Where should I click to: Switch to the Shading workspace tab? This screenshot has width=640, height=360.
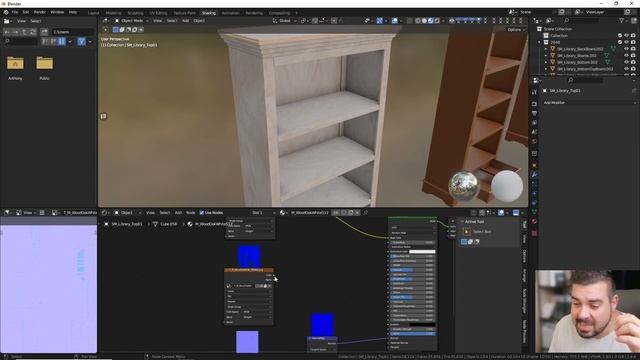click(209, 13)
